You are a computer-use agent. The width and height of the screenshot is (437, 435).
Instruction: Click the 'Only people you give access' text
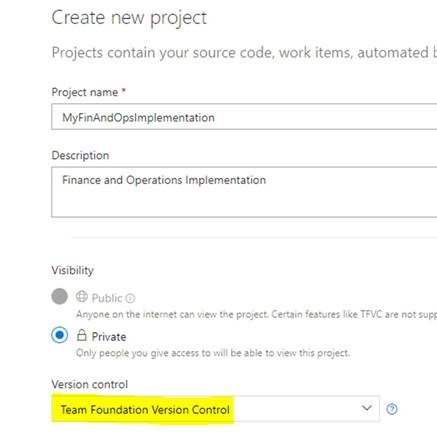tap(213, 353)
